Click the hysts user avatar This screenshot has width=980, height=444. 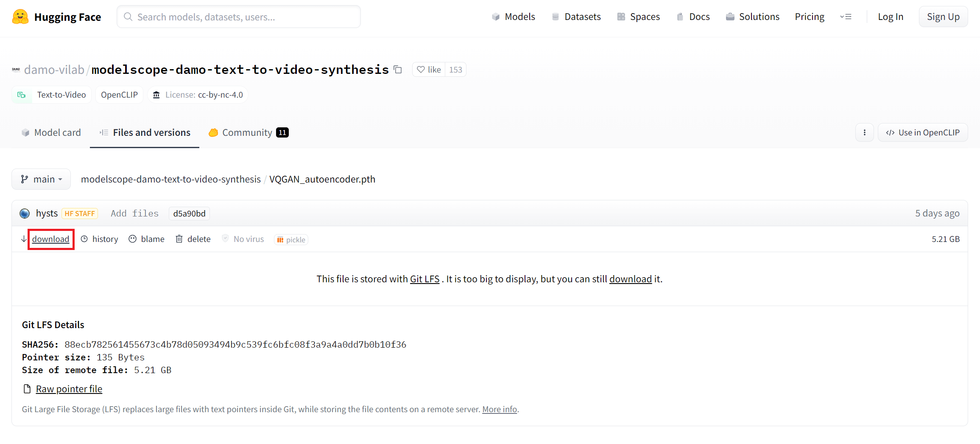pos(25,213)
